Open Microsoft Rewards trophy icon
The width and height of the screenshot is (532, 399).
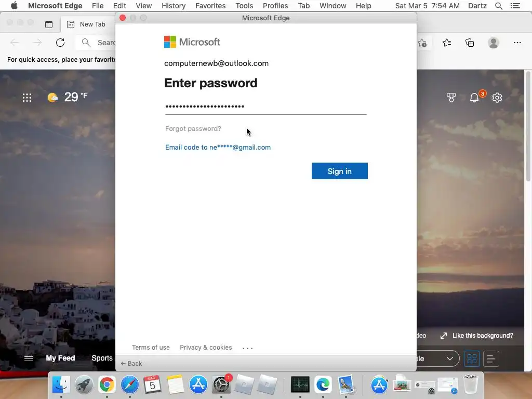pyautogui.click(x=451, y=98)
